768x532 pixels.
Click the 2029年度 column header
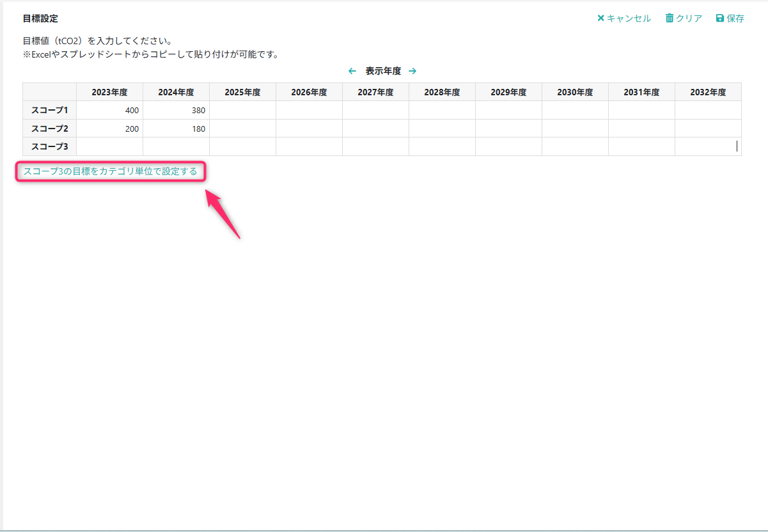tap(508, 92)
